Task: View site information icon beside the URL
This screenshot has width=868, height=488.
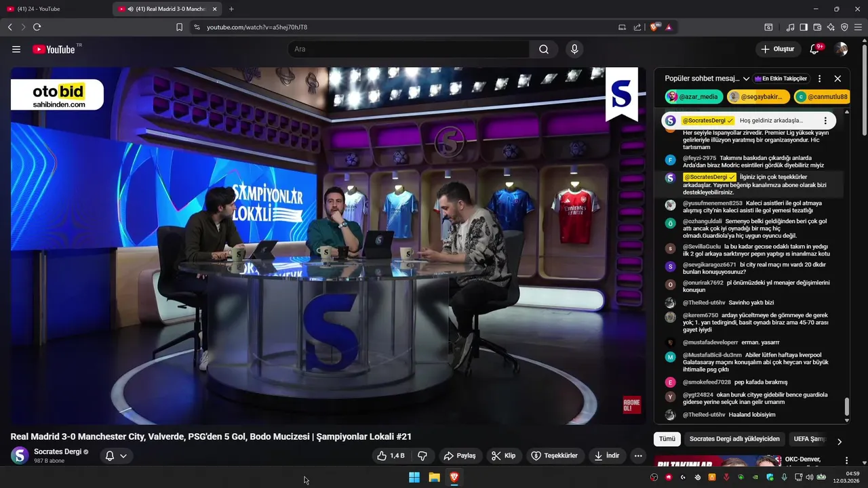Action: 197,27
